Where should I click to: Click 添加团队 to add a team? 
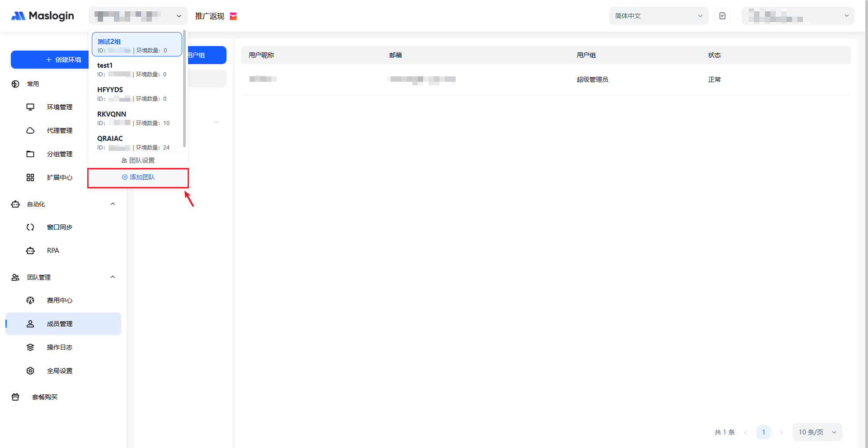[138, 177]
